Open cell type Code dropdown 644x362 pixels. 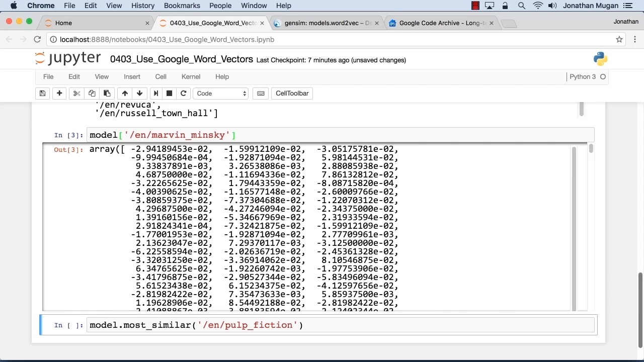point(221,93)
